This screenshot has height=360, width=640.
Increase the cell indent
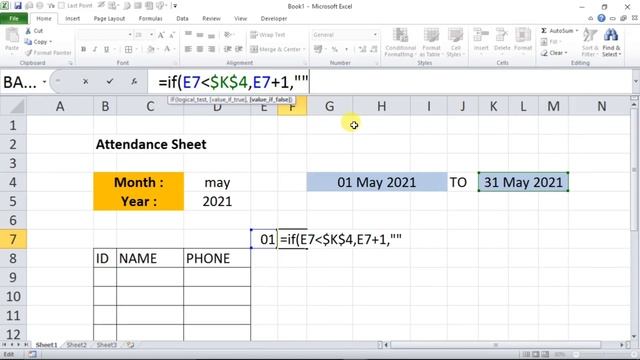pyautogui.click(x=239, y=49)
